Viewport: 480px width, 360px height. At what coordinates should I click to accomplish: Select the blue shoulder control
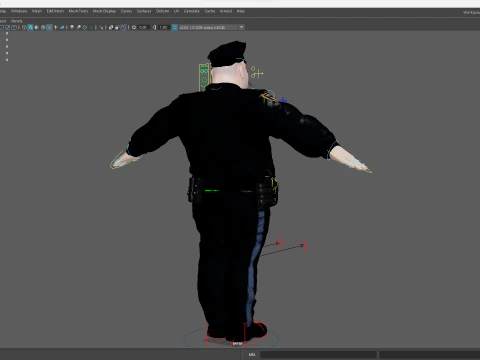[283, 100]
